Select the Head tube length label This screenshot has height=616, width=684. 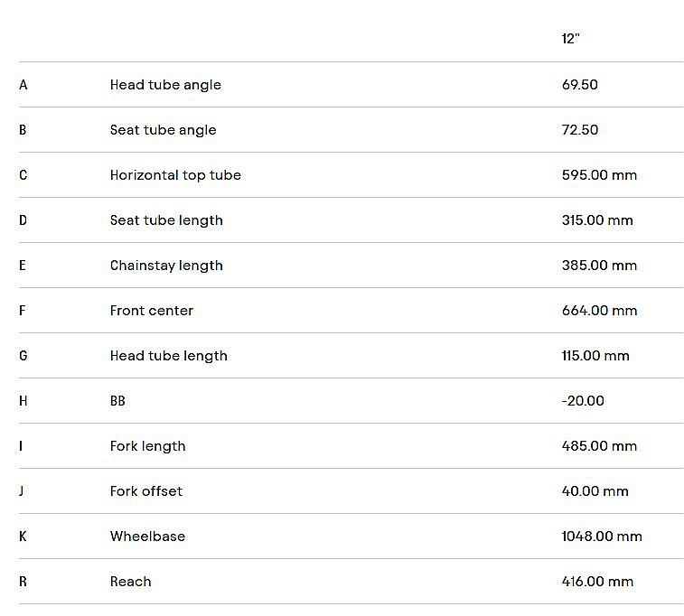coord(169,356)
